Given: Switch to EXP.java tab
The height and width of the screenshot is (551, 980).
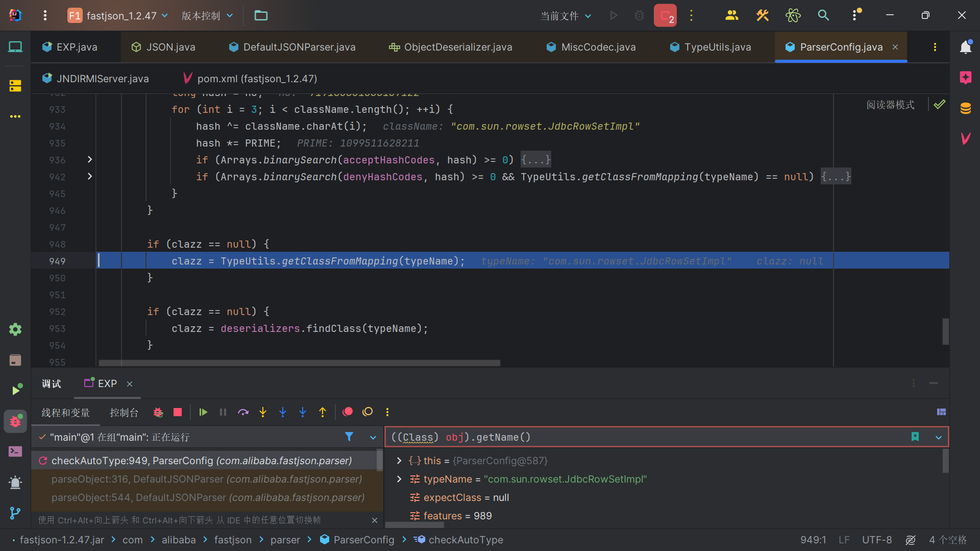Looking at the screenshot, I should point(70,47).
